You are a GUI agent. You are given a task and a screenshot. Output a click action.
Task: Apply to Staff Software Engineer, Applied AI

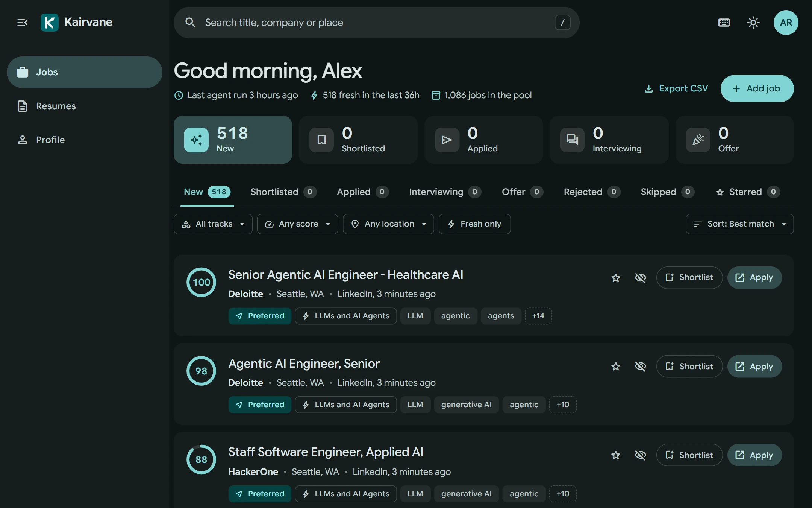tap(754, 455)
